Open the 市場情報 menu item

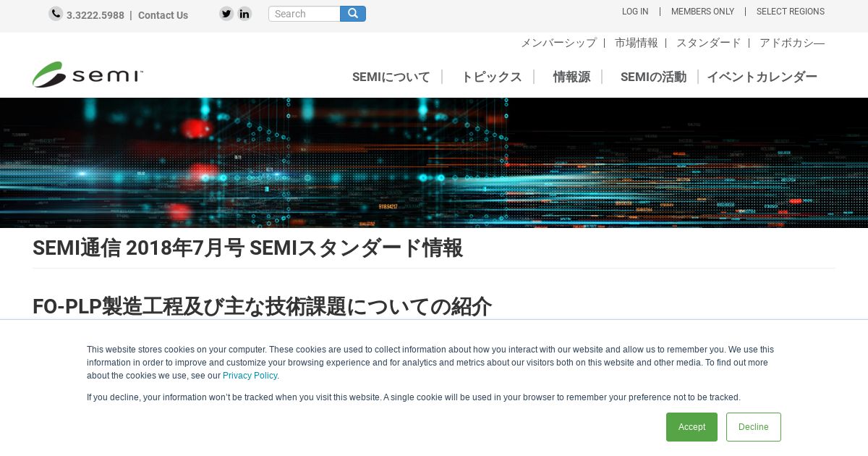(637, 43)
